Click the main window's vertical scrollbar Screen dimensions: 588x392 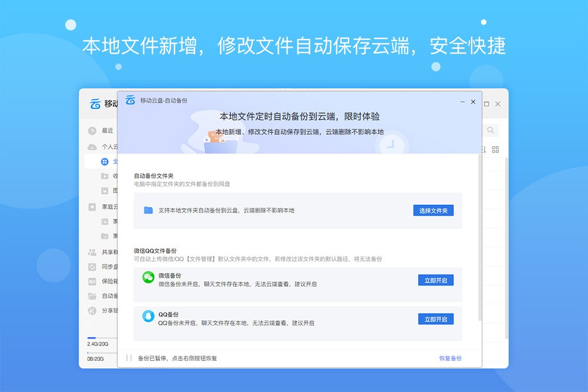(x=506, y=248)
